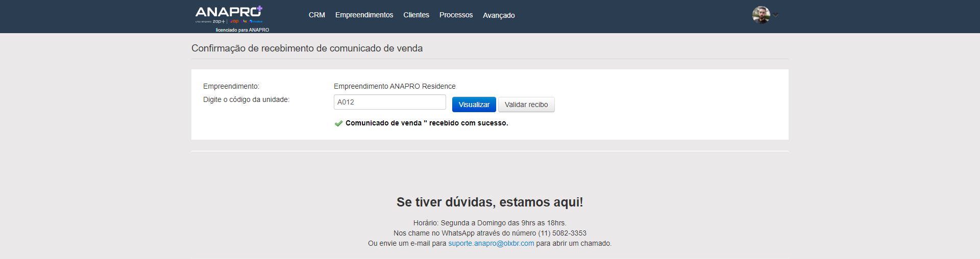The image size is (980, 259).
Task: Click the 'Empreendimento ANAPRO Residence' value text
Action: click(395, 87)
